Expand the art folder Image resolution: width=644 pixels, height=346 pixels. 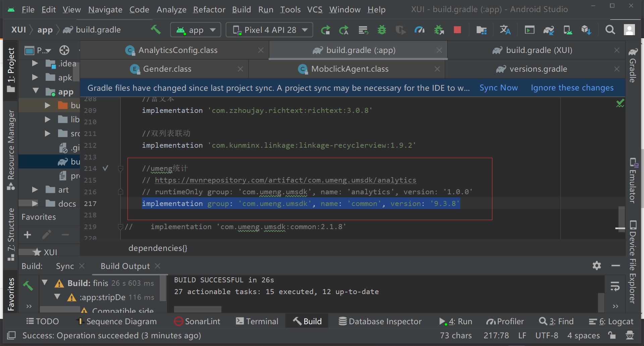tap(35, 190)
